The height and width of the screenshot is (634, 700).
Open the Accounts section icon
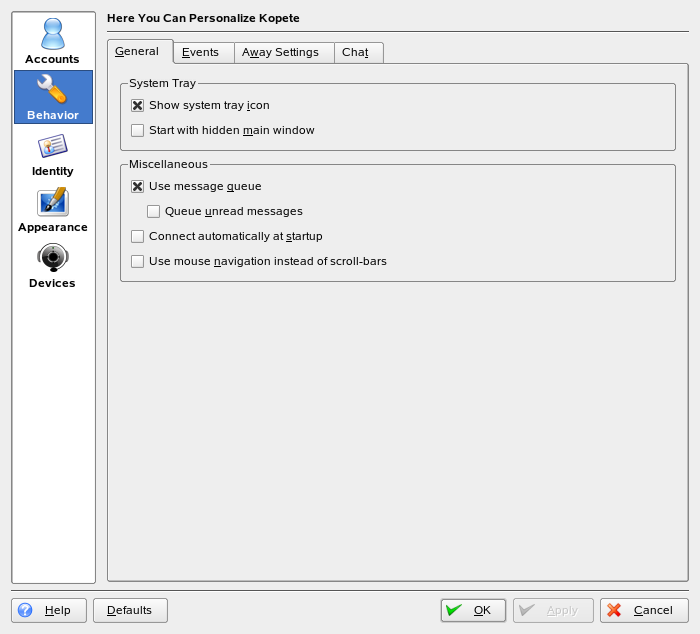tap(53, 34)
